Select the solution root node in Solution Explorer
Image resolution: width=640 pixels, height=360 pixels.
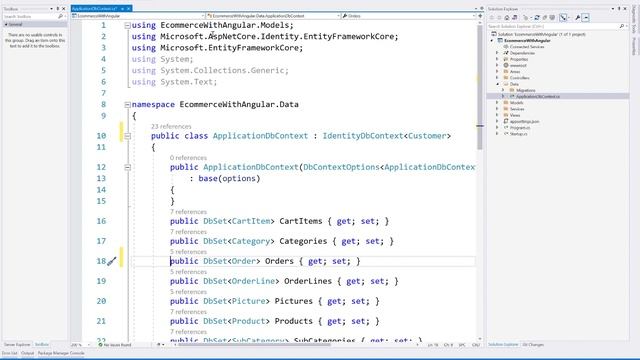coord(541,34)
